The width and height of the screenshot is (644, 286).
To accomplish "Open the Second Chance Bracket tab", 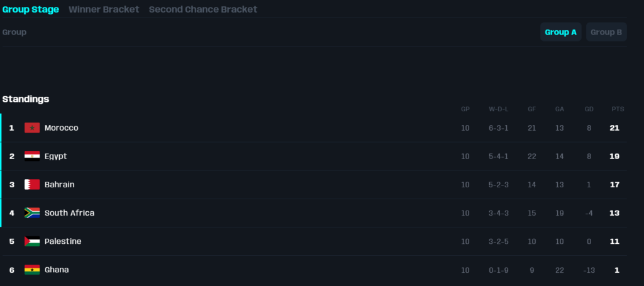I will [203, 9].
